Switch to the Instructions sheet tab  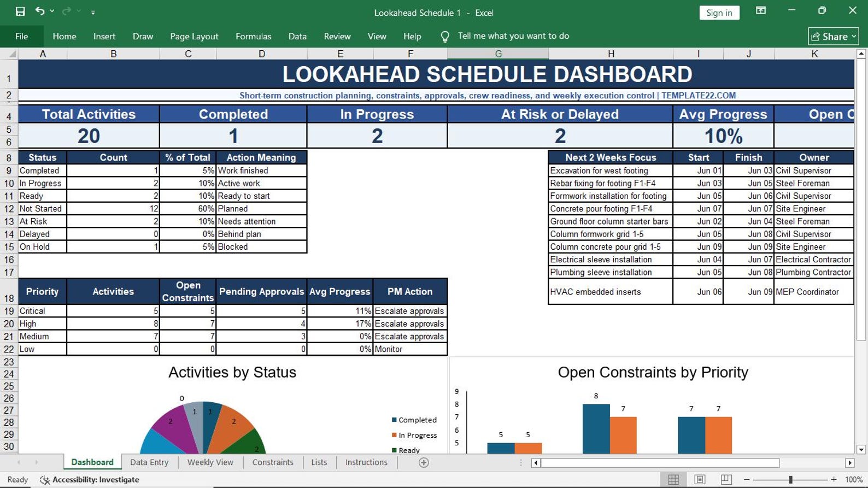366,462
